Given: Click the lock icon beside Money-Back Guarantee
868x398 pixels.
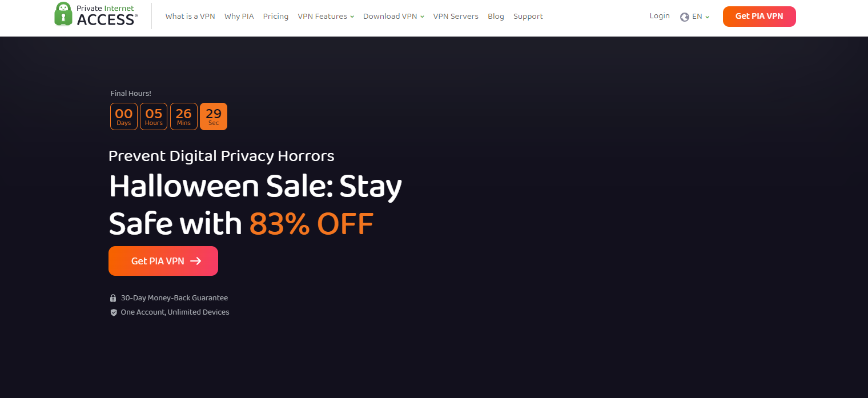Looking at the screenshot, I should (x=113, y=298).
